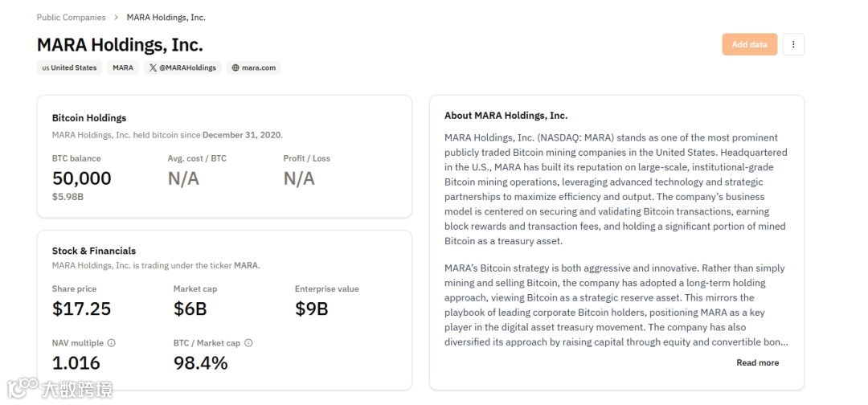Visit the mara.com website tag

coord(254,68)
